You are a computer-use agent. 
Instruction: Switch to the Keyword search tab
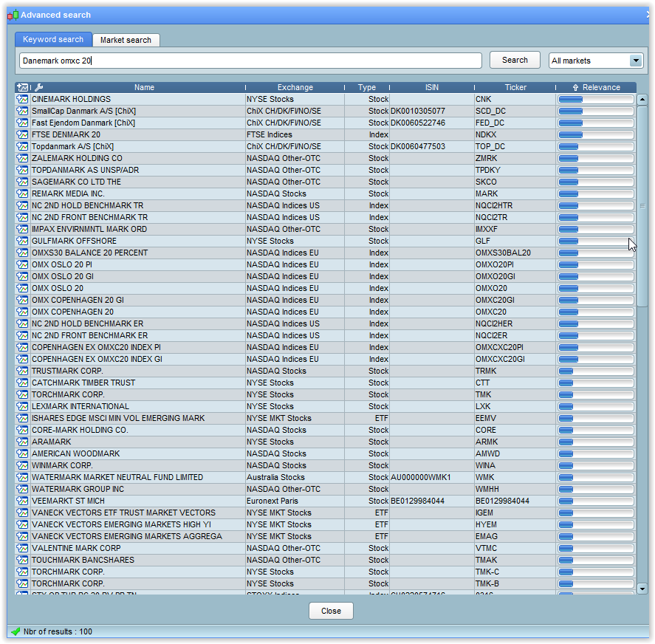(53, 39)
